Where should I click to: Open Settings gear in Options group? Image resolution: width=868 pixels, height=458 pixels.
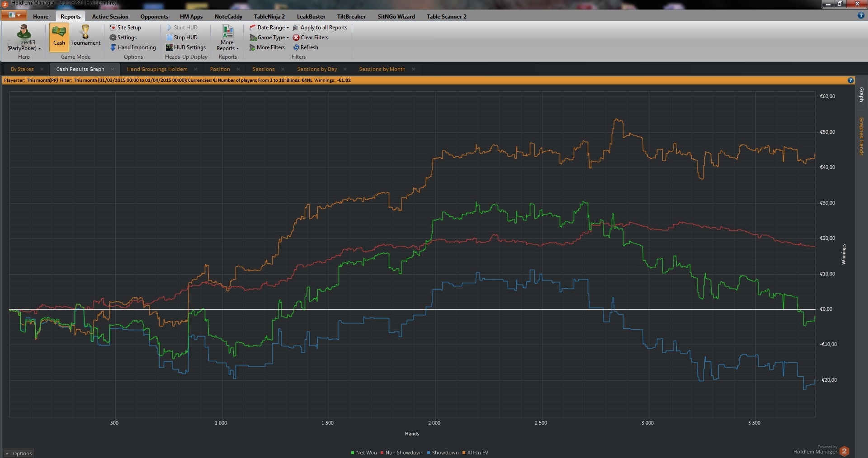(113, 37)
